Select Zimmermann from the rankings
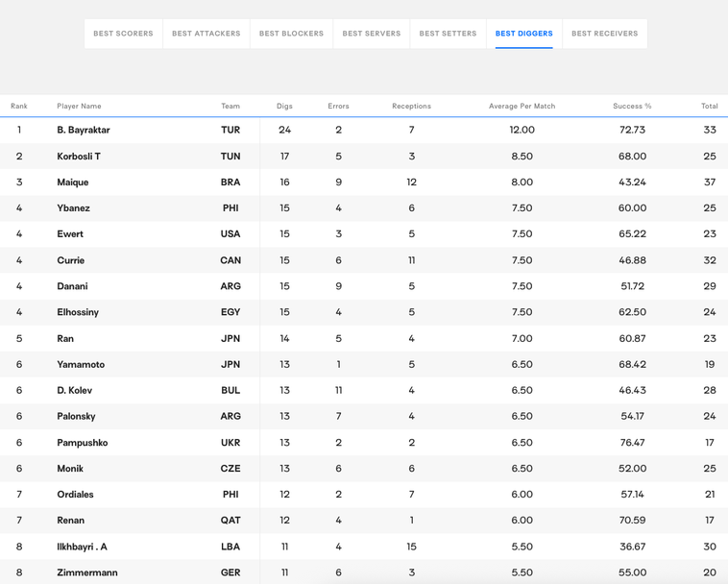Viewport: 728px width, 584px height. (87, 572)
